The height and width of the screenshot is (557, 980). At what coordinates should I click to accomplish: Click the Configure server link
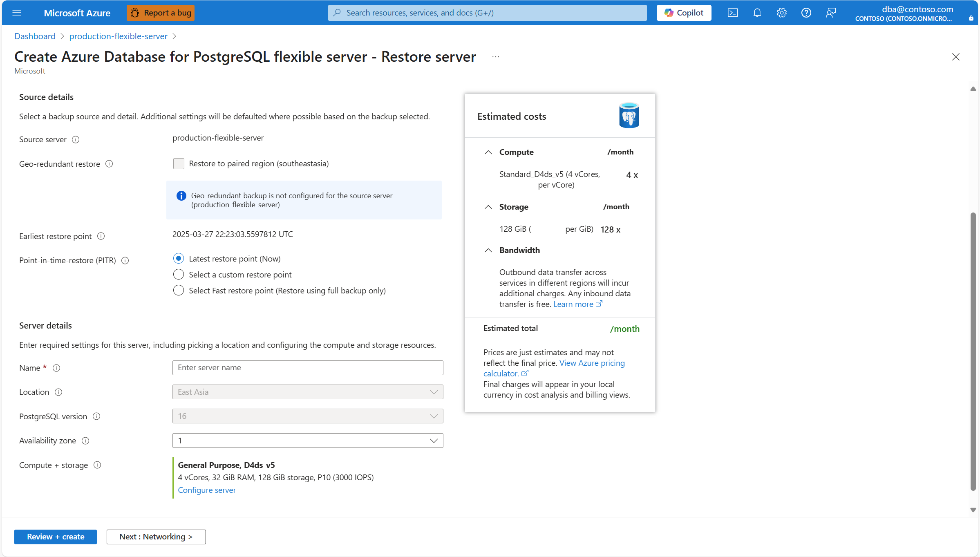207,490
